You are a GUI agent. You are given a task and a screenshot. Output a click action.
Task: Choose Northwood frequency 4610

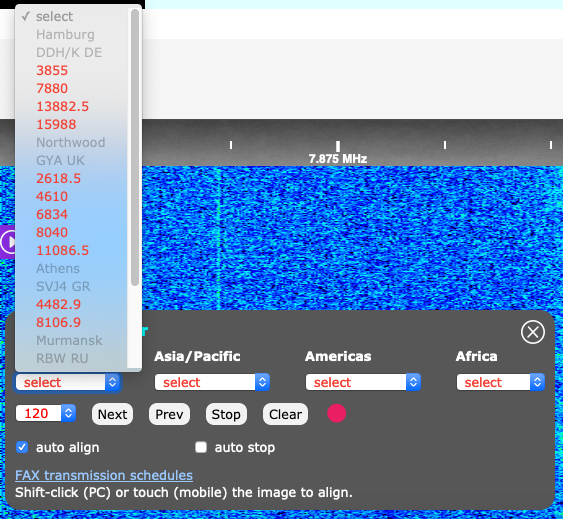point(52,196)
